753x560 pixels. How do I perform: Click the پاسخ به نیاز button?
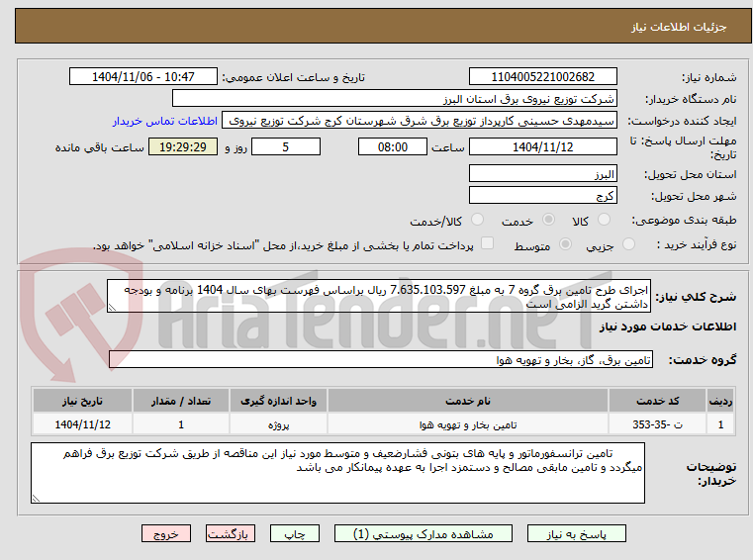[576, 533]
